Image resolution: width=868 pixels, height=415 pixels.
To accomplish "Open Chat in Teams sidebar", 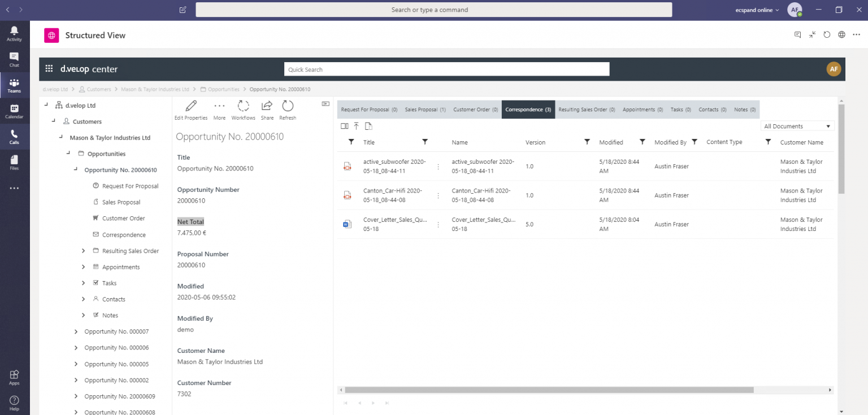I will 14,59.
